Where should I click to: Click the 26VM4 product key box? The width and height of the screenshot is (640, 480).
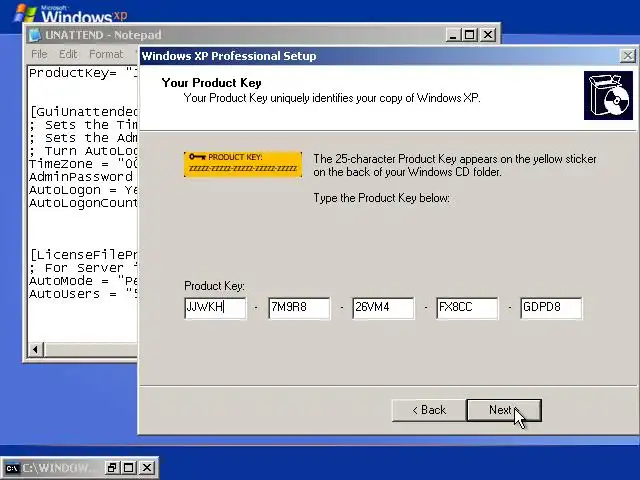click(x=383, y=308)
